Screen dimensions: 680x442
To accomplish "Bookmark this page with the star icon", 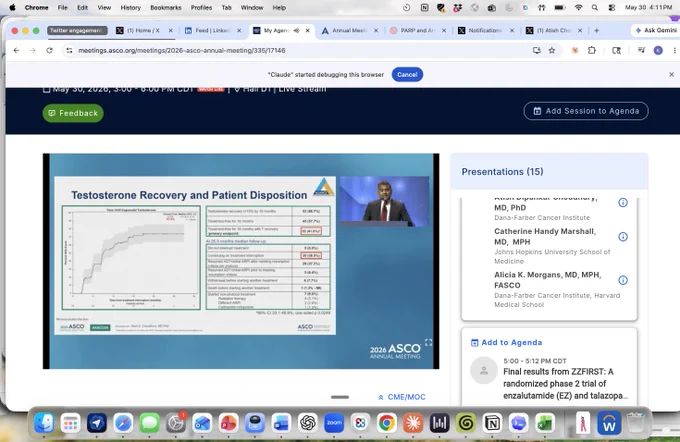I will coord(552,50).
